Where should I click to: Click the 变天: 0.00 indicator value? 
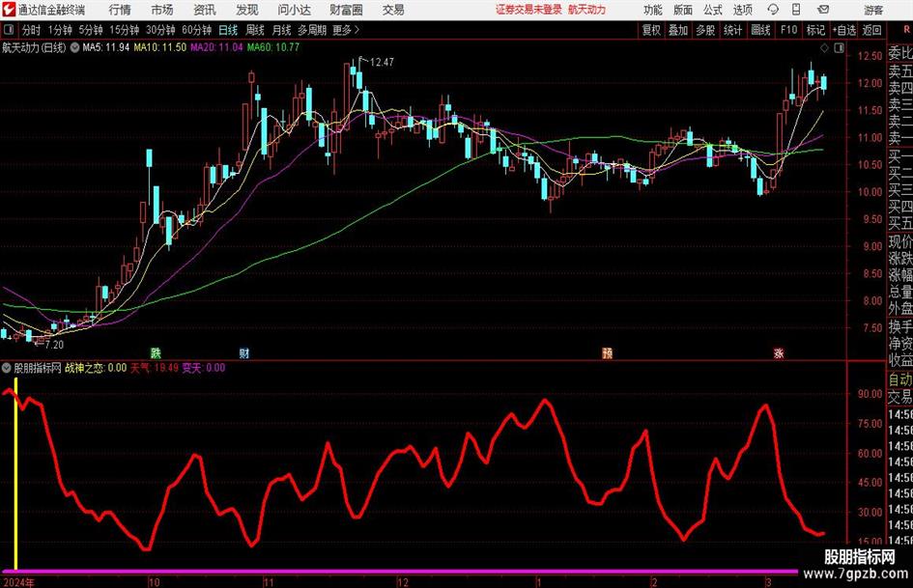click(x=204, y=368)
